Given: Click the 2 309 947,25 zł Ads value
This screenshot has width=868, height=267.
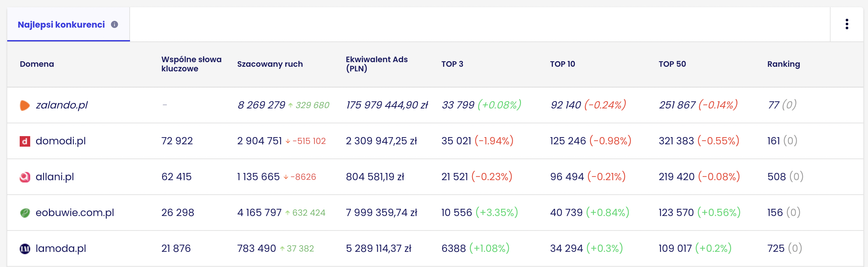Looking at the screenshot, I should (381, 141).
